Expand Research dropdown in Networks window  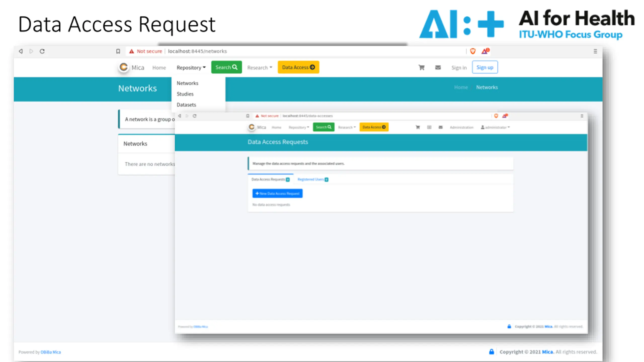(260, 68)
